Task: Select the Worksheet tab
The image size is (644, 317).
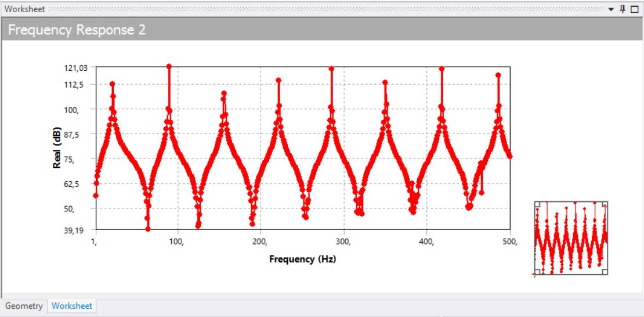Action: [72, 306]
